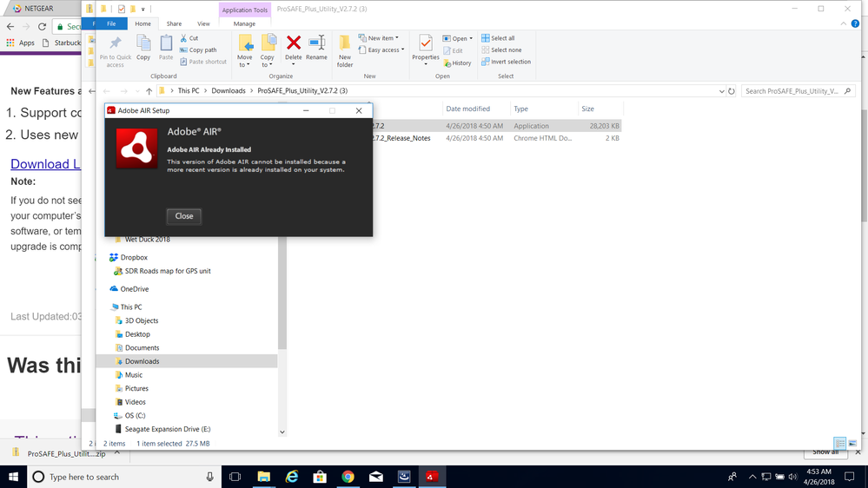Click Show all downloads in Chrome
The height and width of the screenshot is (488, 868).
coord(825,452)
